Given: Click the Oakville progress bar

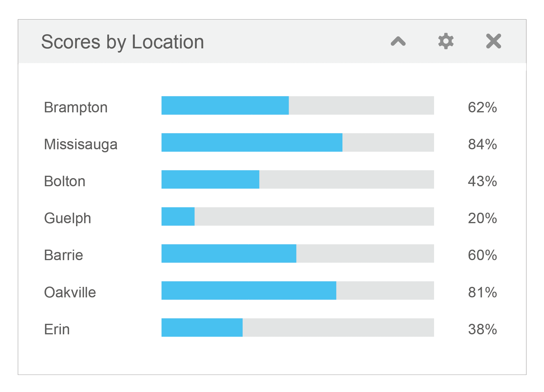Looking at the screenshot, I should [297, 290].
